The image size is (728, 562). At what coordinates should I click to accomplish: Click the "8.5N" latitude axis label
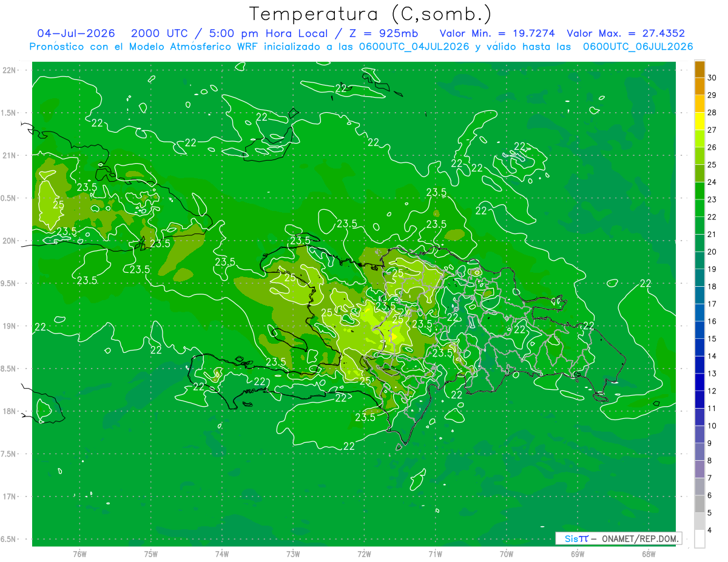click(x=9, y=369)
